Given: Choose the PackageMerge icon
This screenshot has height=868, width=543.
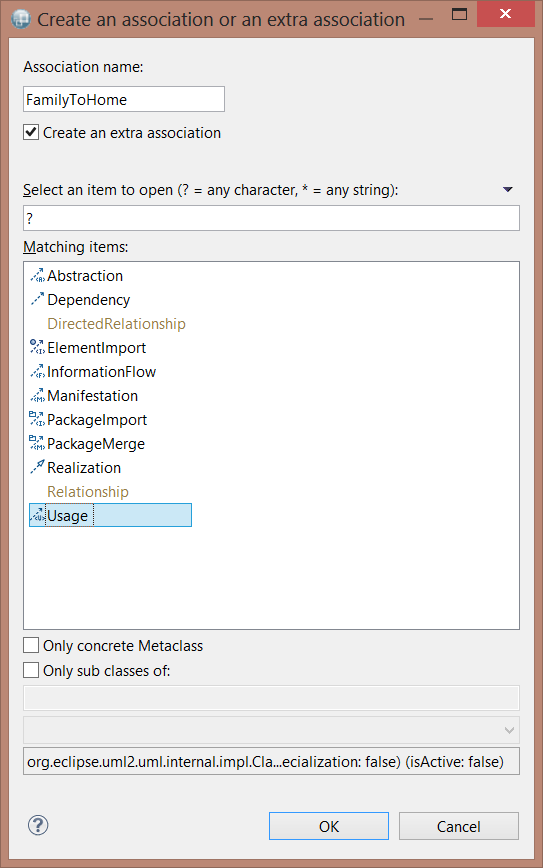Looking at the screenshot, I should [37, 443].
